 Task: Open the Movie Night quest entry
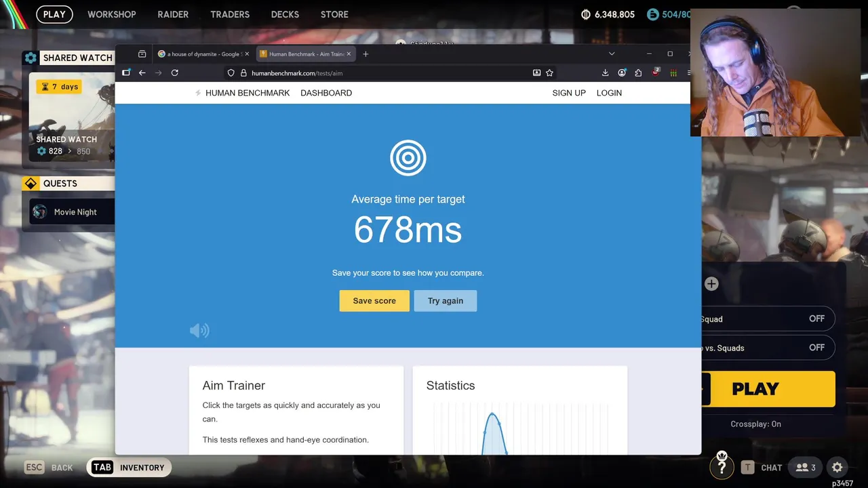[x=72, y=212]
